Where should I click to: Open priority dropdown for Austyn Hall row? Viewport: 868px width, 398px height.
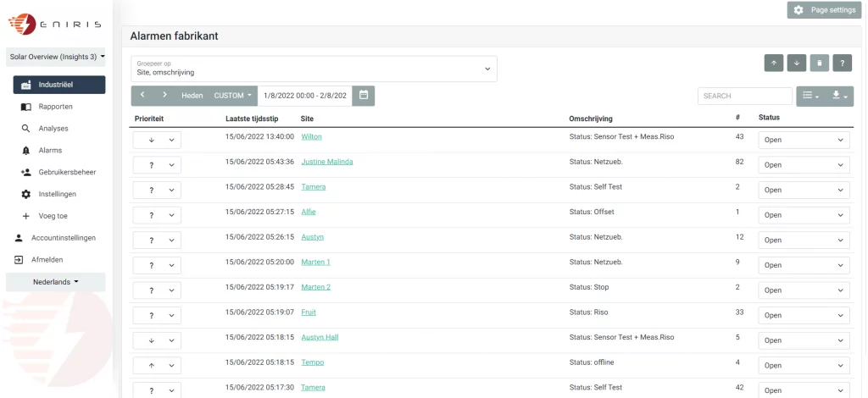pyautogui.click(x=157, y=340)
